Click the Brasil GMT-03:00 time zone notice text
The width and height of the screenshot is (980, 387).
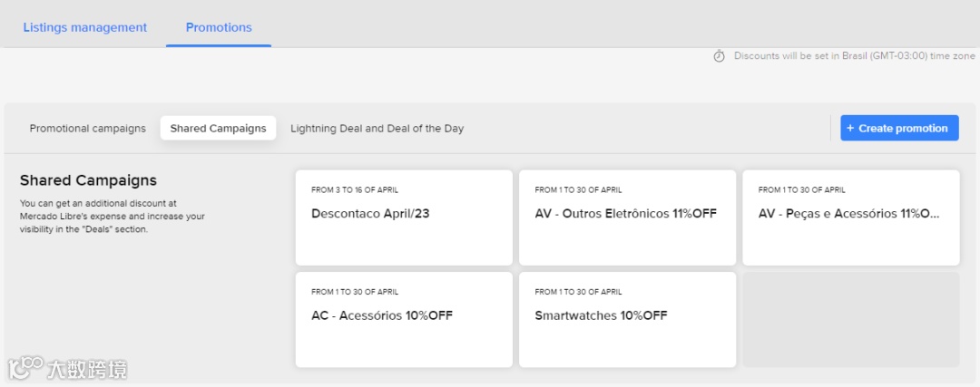click(854, 56)
